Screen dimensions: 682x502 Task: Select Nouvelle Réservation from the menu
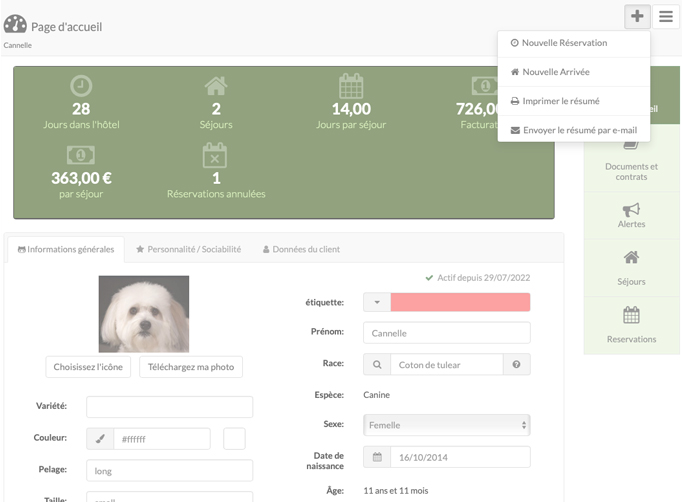pyautogui.click(x=574, y=43)
